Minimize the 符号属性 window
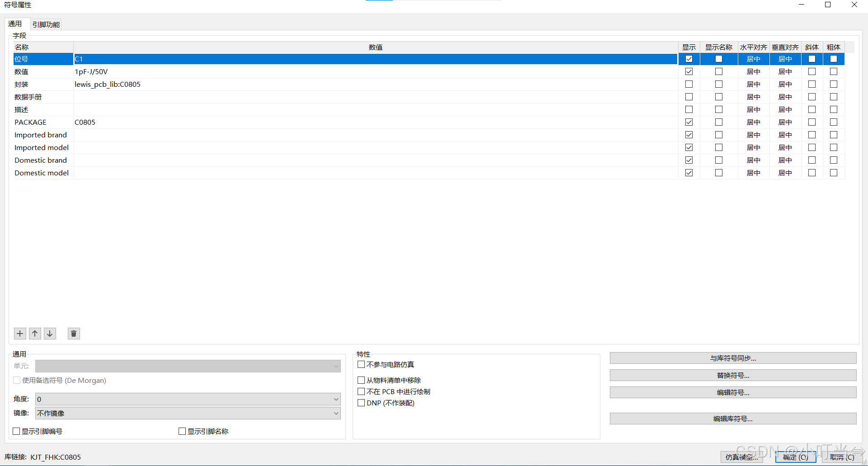Viewport: 868px width, 466px height. click(802, 5)
